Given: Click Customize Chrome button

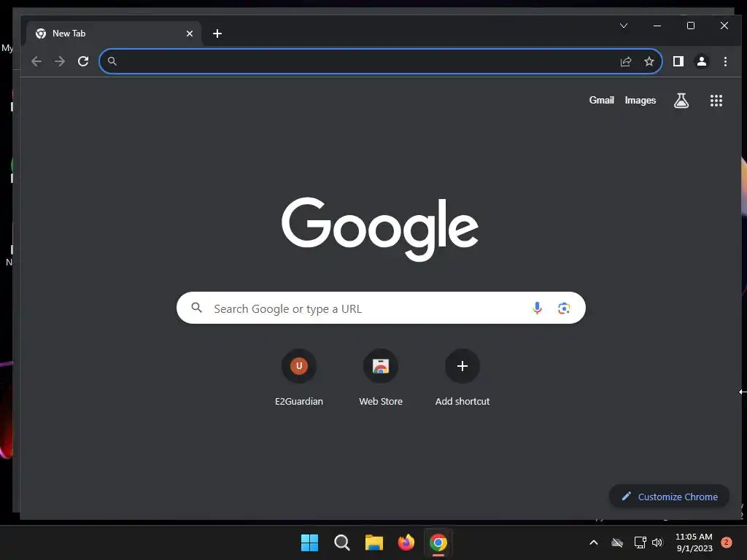Looking at the screenshot, I should pyautogui.click(x=669, y=497).
